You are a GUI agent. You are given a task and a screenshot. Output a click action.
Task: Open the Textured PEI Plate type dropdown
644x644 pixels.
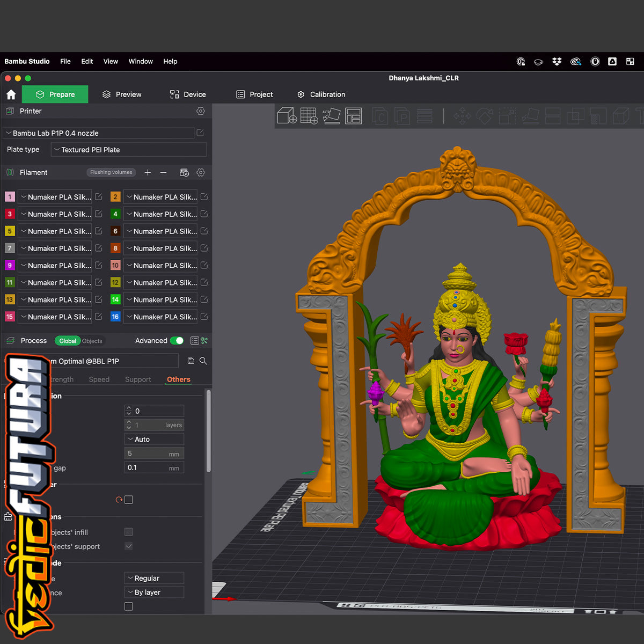(129, 150)
